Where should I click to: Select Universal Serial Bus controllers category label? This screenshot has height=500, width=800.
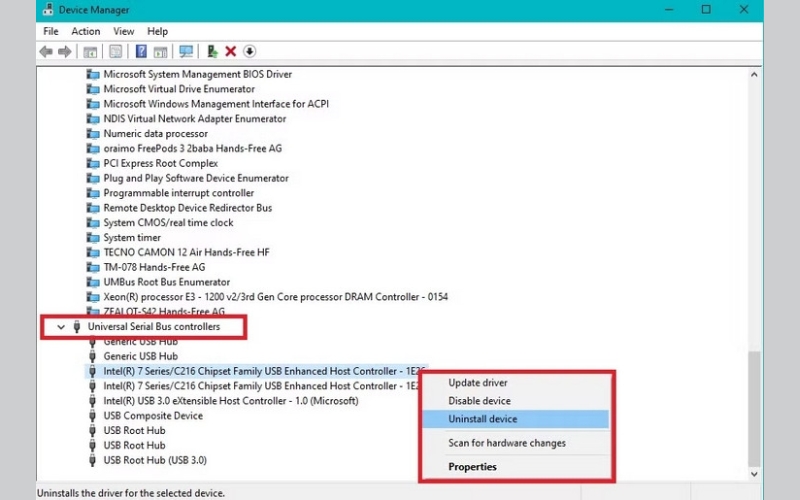click(x=154, y=327)
